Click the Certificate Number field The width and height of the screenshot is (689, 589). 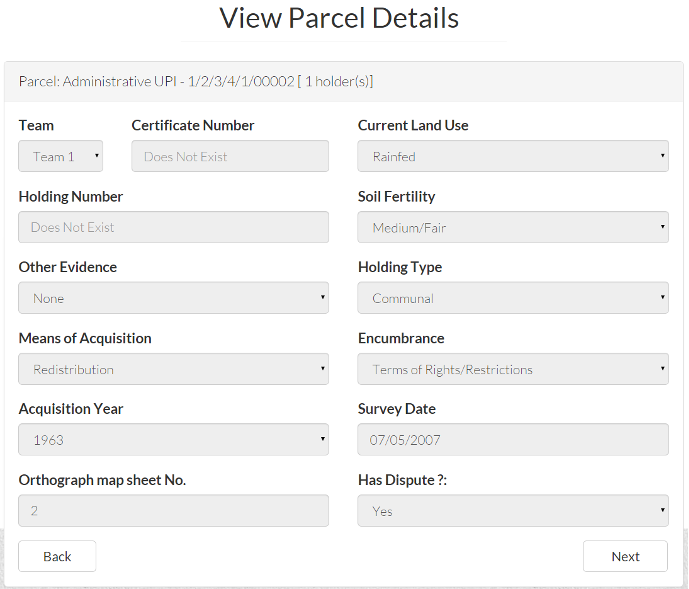click(x=230, y=156)
